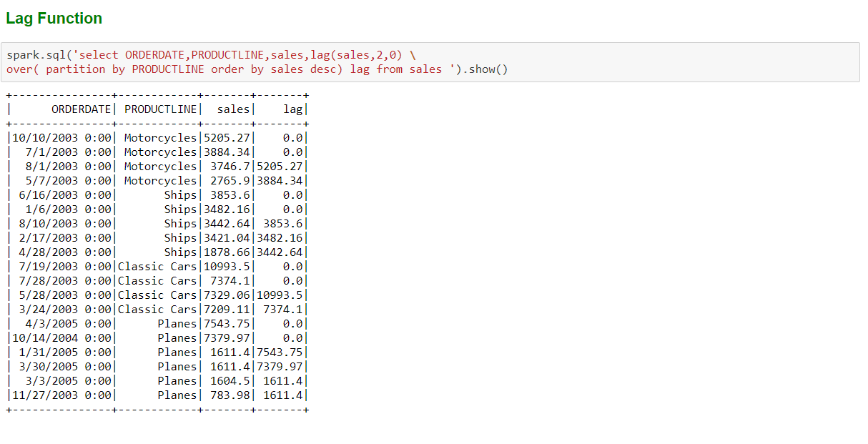Click Classic Cars in the 7/19/2003 row
The width and height of the screenshot is (868, 444).
pos(157,267)
